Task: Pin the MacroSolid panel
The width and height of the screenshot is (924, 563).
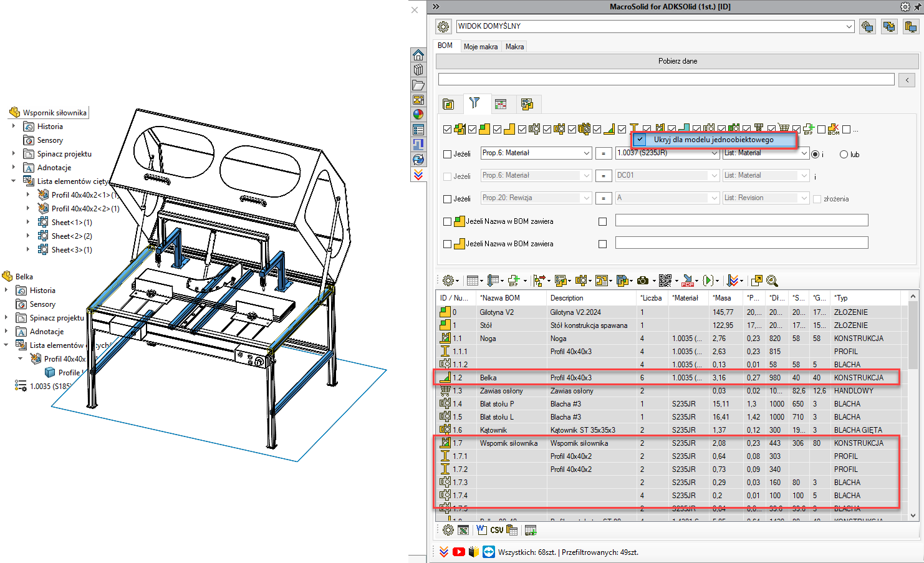Action: click(x=918, y=7)
